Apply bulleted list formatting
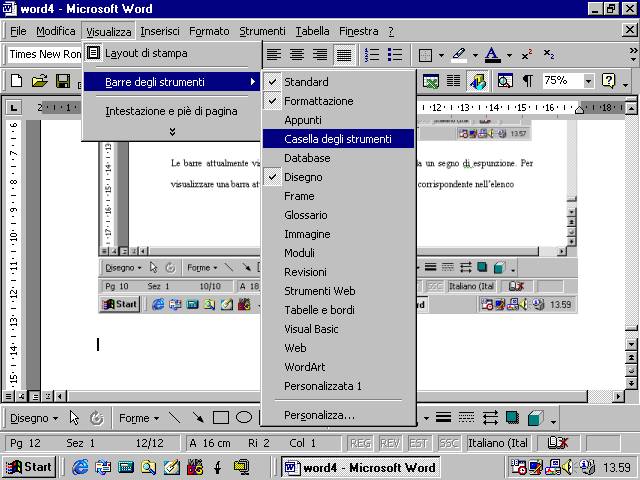 coord(395,55)
